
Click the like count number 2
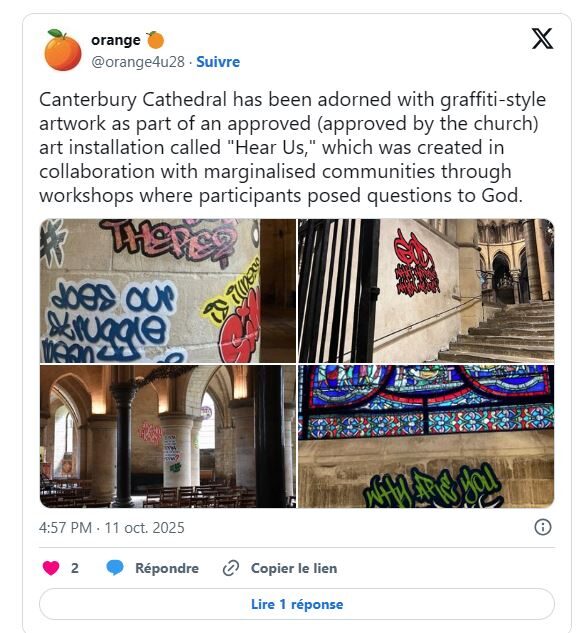tap(75, 568)
